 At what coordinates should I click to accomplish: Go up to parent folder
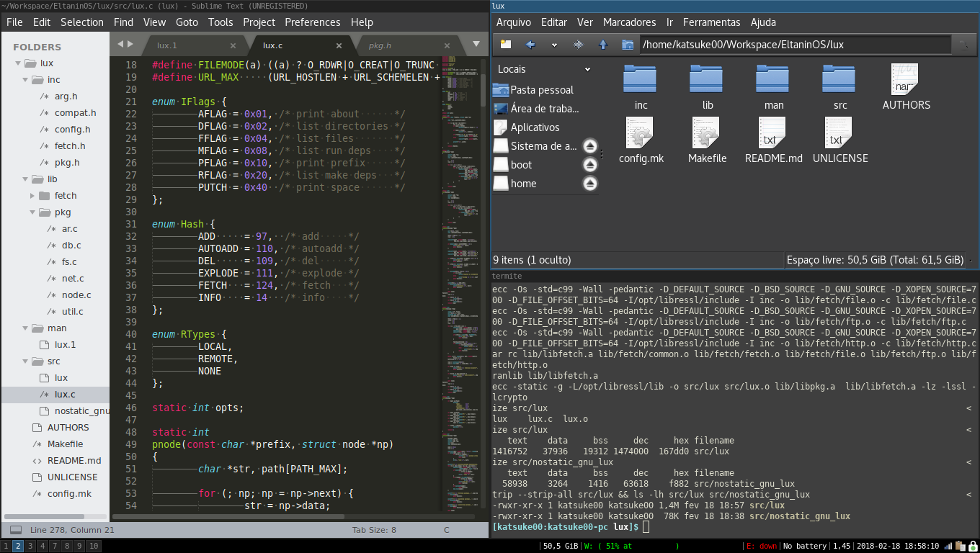click(x=603, y=45)
